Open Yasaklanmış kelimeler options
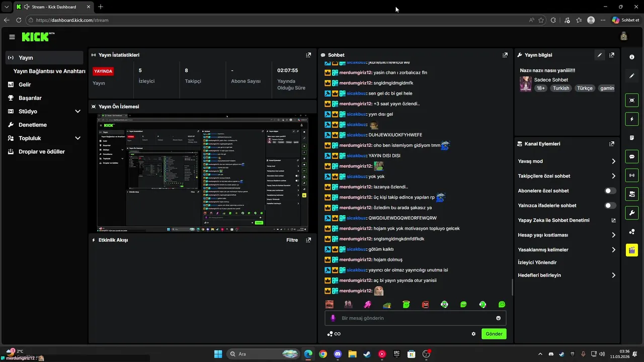 point(613,250)
